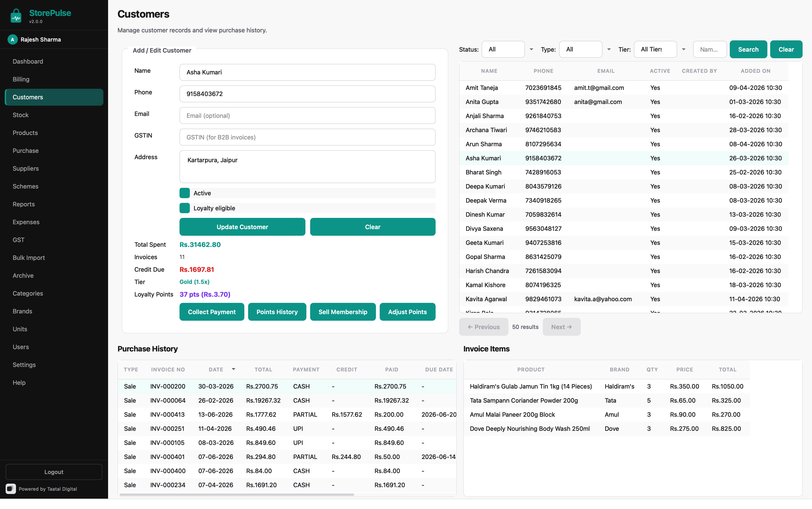This screenshot has height=509, width=812.
Task: Clear the Add / Edit Customer form
Action: point(372,227)
